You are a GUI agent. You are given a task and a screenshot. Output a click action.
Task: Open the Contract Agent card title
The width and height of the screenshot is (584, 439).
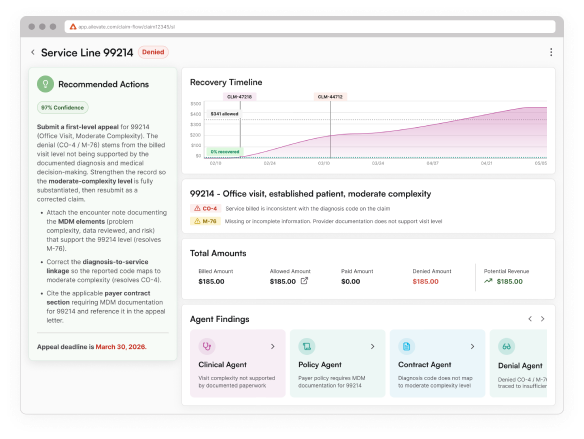pos(425,365)
